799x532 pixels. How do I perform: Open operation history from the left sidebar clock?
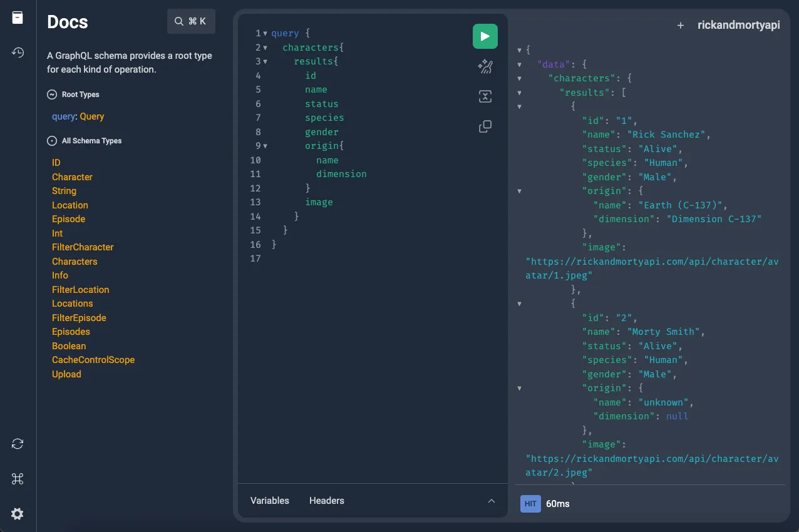(x=18, y=53)
